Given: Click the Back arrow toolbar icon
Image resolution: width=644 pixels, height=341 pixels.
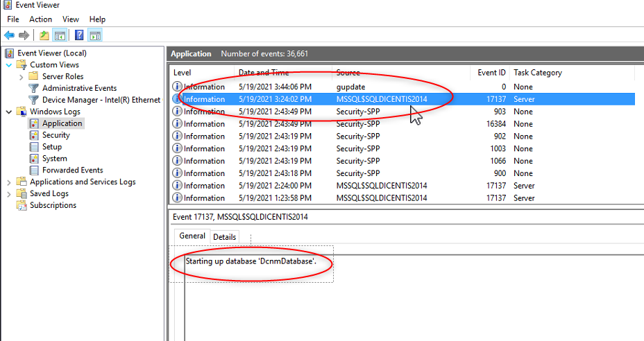Looking at the screenshot, I should [x=9, y=35].
